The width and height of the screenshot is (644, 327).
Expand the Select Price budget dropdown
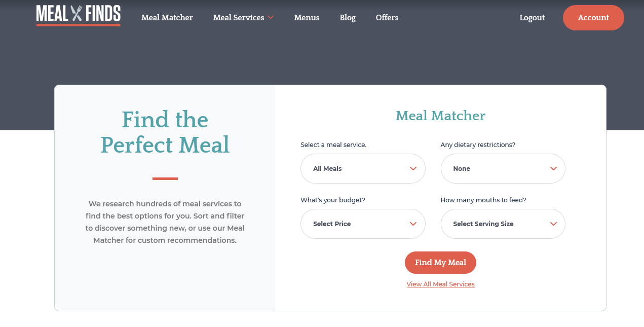pos(363,224)
